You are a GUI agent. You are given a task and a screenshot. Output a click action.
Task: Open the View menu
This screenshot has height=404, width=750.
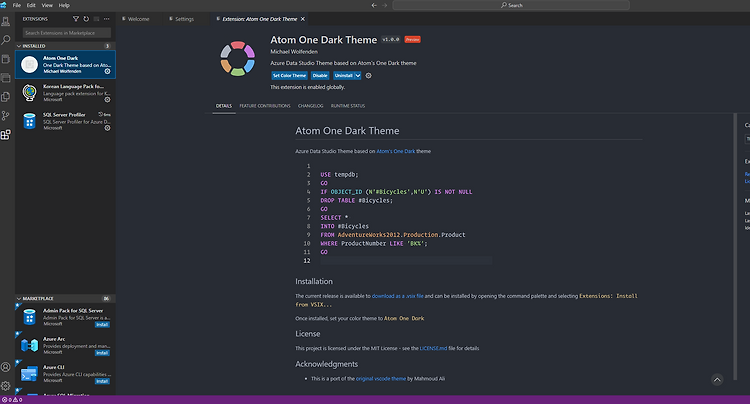[47, 5]
